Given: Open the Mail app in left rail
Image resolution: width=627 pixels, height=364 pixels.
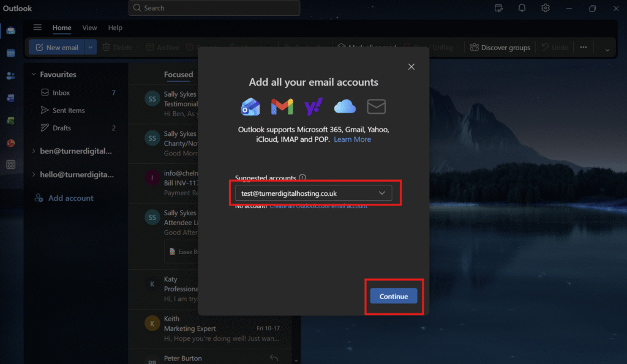Looking at the screenshot, I should (11, 31).
